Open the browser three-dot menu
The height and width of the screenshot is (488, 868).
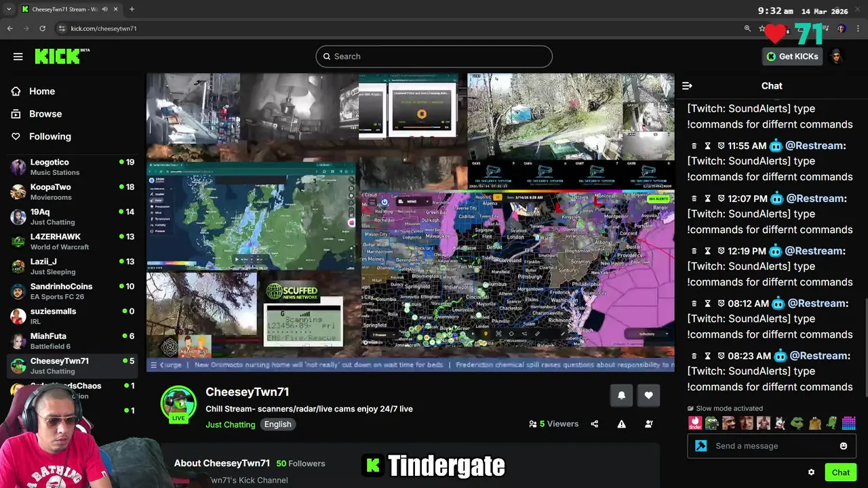859,28
